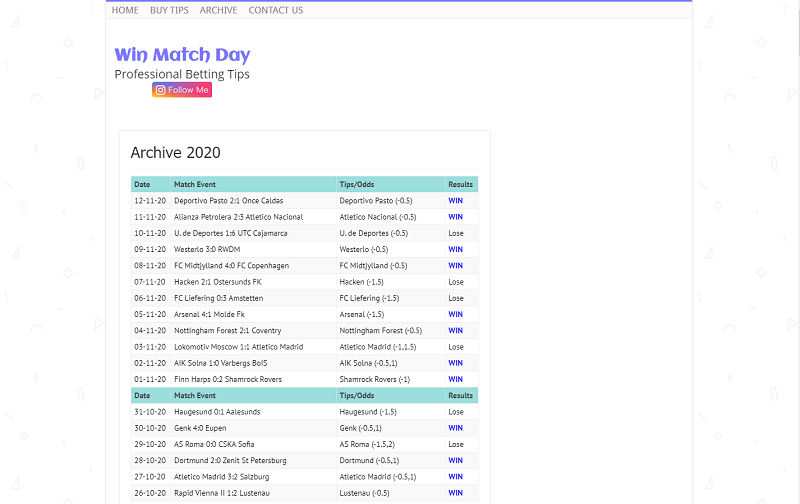Select Rapid Vienna II 1:2 Lustenau match

point(222,493)
